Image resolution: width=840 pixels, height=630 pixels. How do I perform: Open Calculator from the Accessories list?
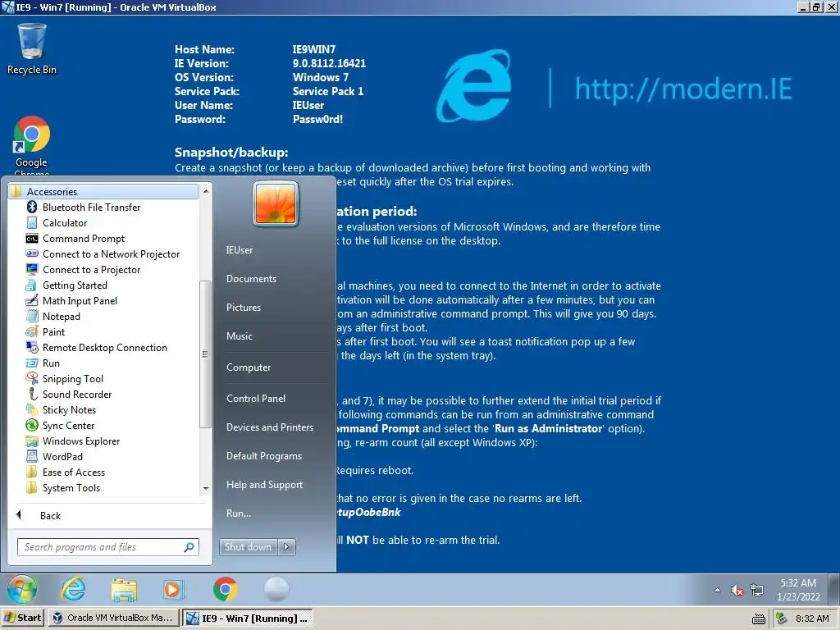[64, 223]
